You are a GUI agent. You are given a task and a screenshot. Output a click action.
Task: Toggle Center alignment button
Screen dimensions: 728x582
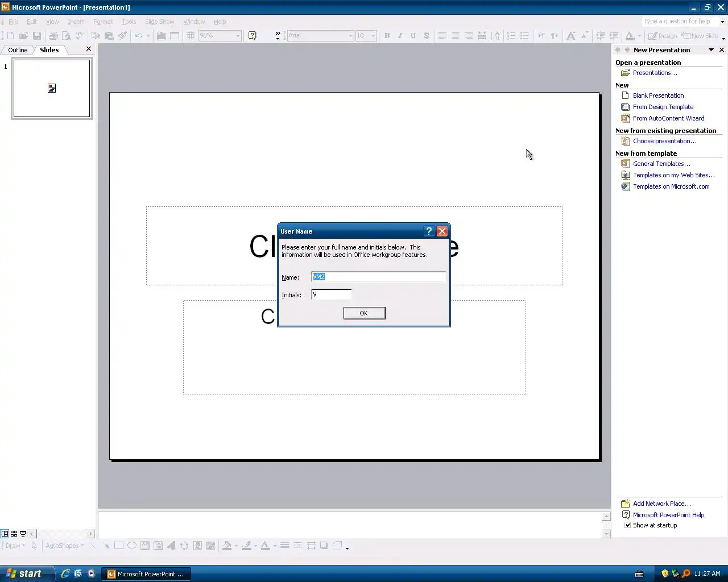coord(456,36)
